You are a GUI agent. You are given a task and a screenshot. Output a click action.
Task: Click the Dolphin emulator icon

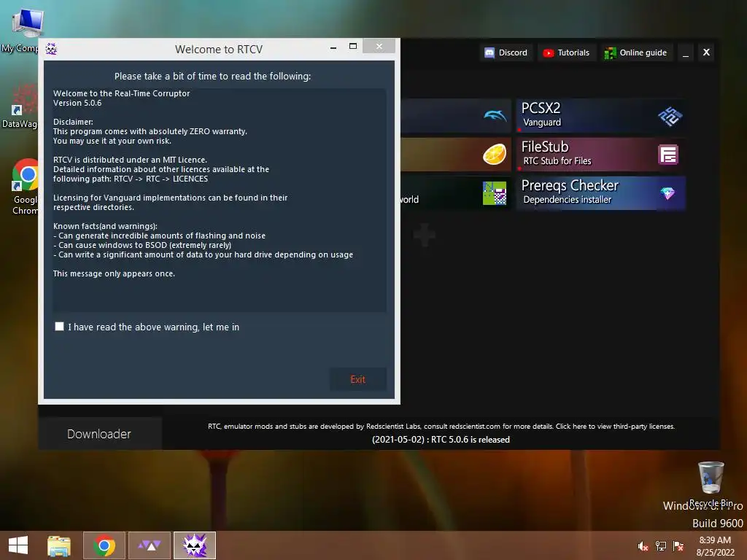tap(495, 115)
